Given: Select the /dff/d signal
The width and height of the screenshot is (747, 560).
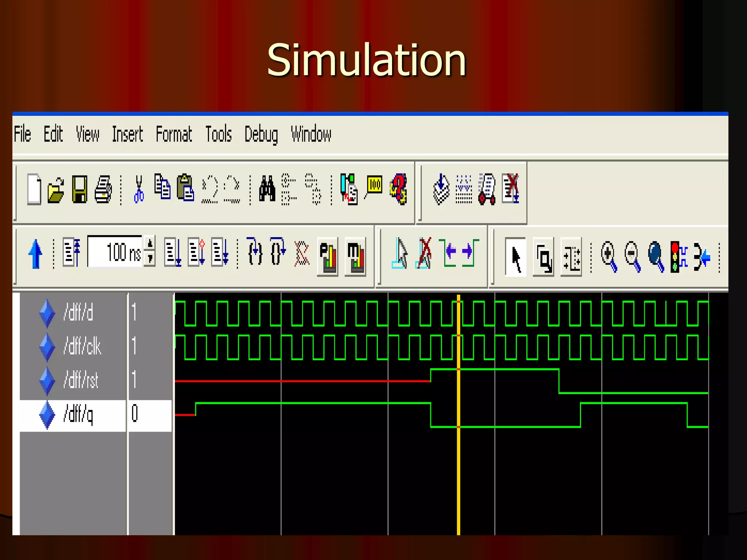Looking at the screenshot, I should (78, 312).
